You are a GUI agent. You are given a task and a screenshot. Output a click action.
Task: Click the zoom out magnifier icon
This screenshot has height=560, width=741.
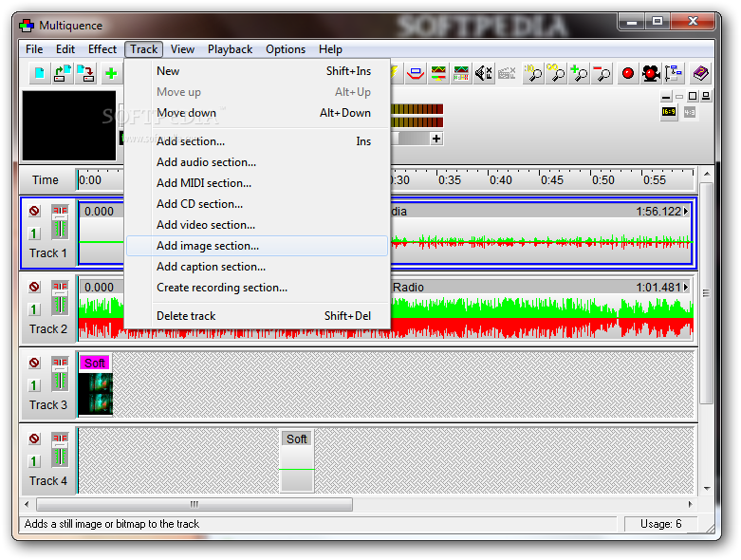pyautogui.click(x=602, y=73)
